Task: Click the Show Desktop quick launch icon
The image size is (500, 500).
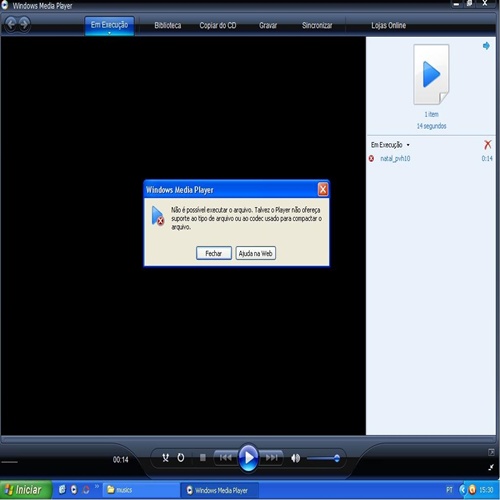Action: click(x=62, y=489)
